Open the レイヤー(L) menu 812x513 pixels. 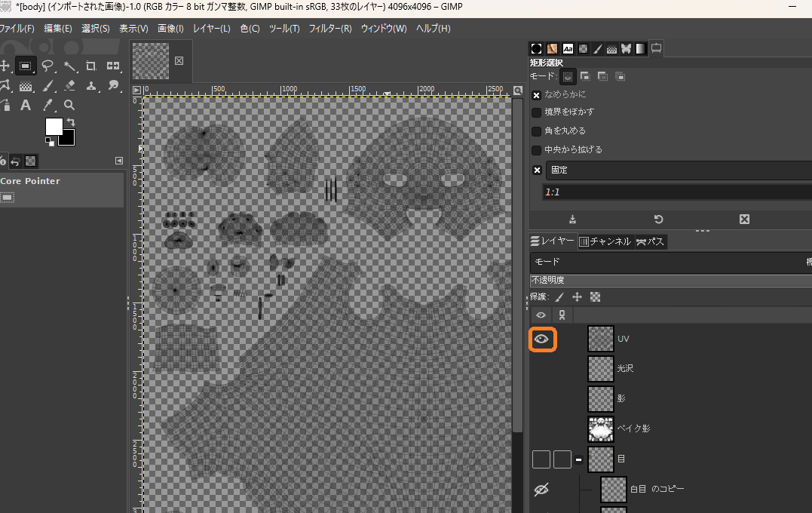pos(211,29)
